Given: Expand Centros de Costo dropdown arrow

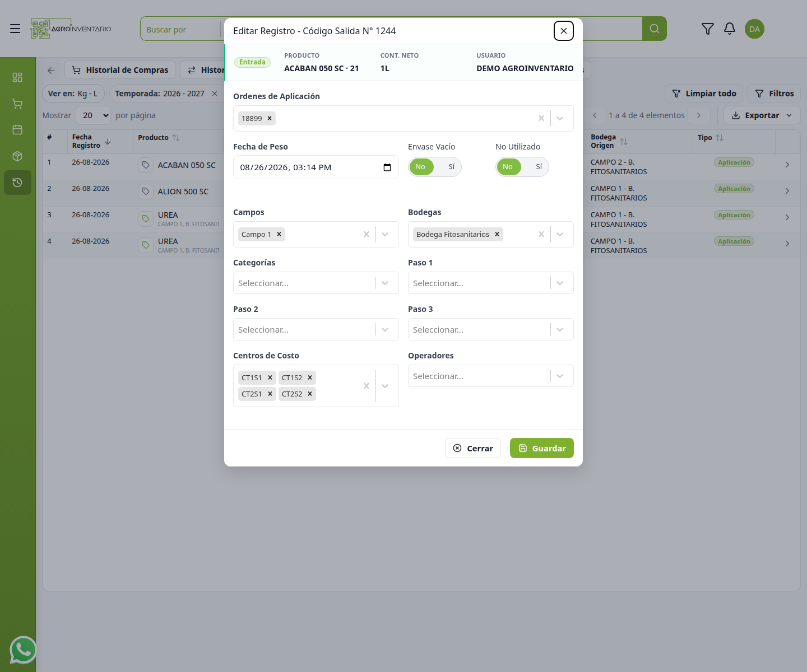Looking at the screenshot, I should tap(385, 386).
